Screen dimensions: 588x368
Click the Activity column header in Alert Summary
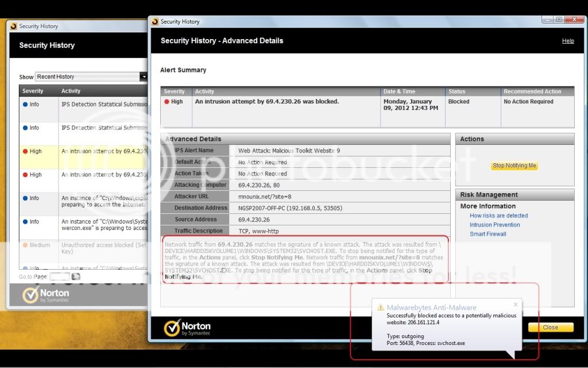tap(286, 91)
